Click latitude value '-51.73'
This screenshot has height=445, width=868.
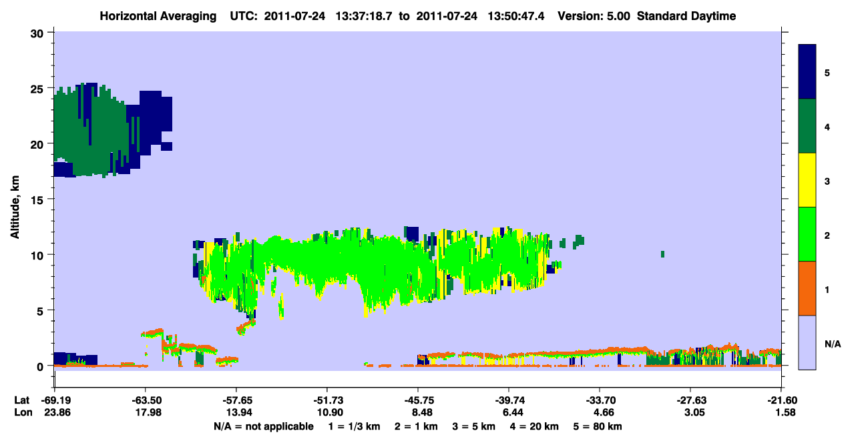327,400
